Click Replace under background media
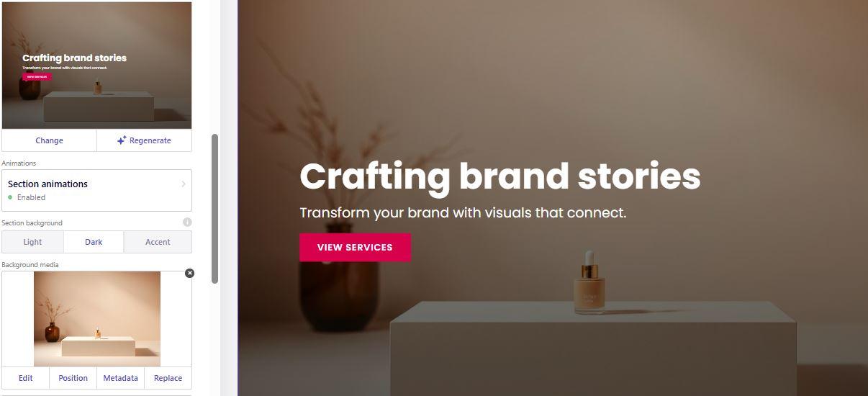 tap(168, 378)
